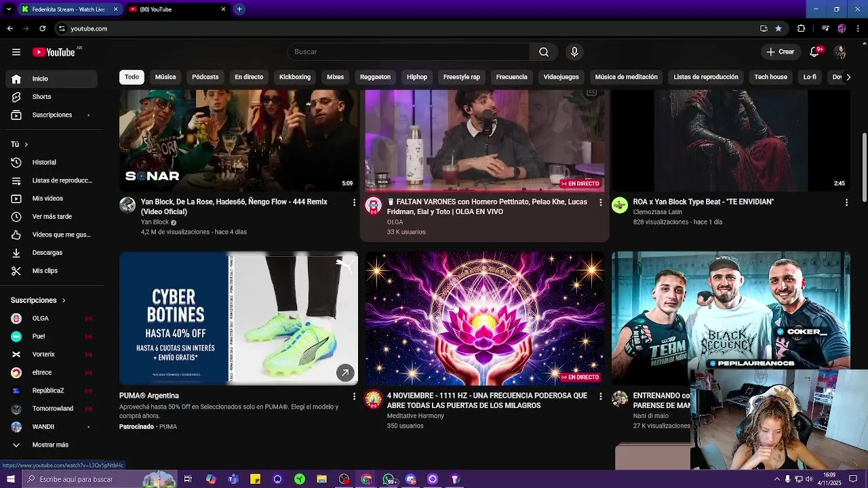Open the lotus 1111 HZ thumbnail
The height and width of the screenshot is (488, 868).
pos(485,319)
